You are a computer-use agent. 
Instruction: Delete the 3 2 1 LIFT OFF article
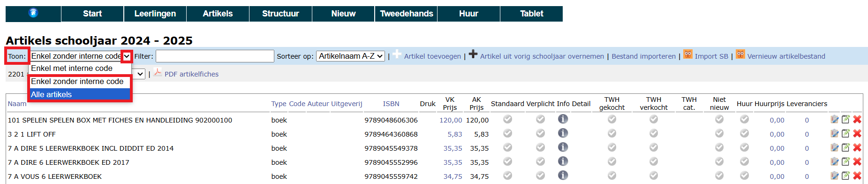click(857, 134)
